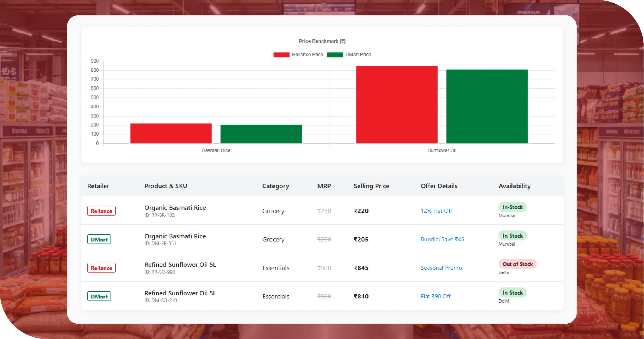Select product ID DM-SO-210 text
This screenshot has height=339, width=644.
point(164,300)
